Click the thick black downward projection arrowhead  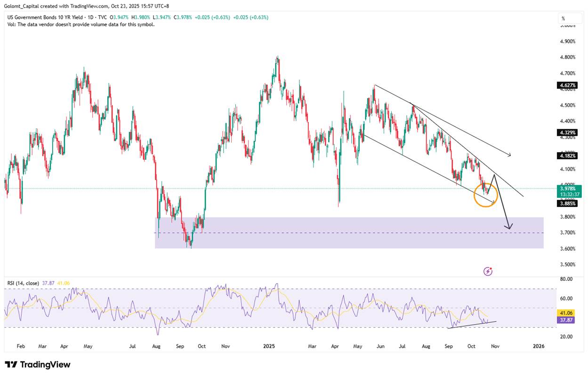tap(508, 227)
